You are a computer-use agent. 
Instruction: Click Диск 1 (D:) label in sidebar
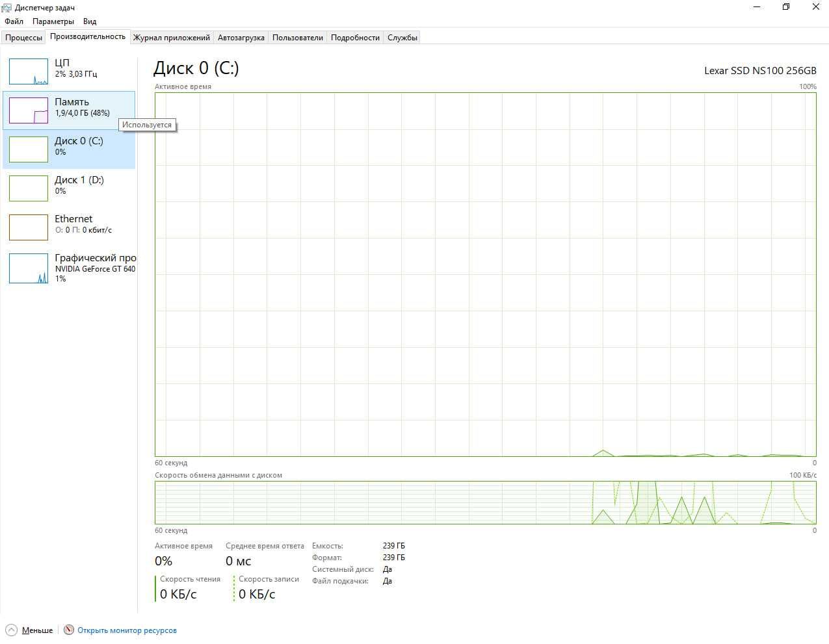pos(79,180)
